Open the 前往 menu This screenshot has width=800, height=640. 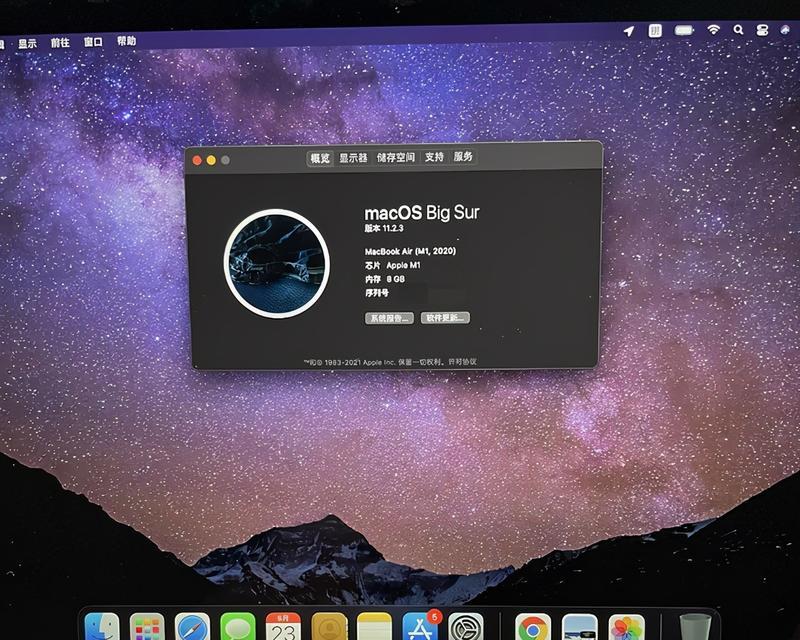pyautogui.click(x=60, y=42)
